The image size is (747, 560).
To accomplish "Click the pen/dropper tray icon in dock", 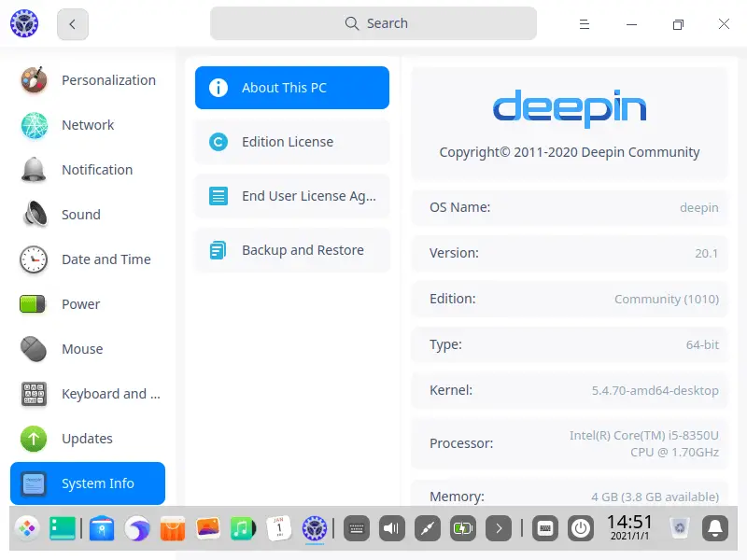I will tap(428, 528).
